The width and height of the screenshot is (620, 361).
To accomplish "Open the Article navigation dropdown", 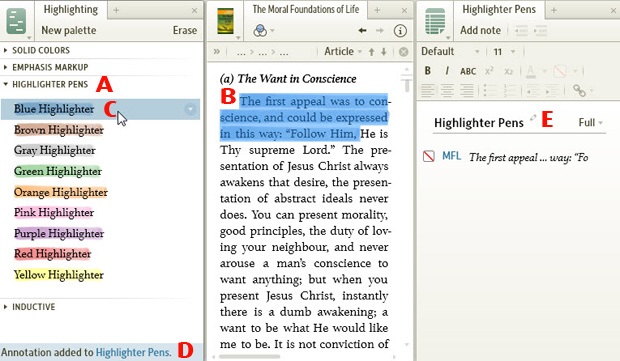I will pyautogui.click(x=343, y=51).
